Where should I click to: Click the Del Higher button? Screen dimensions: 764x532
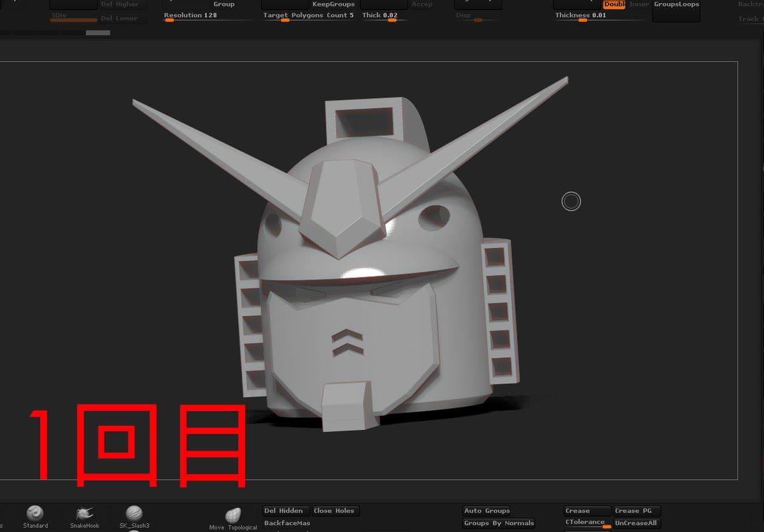pyautogui.click(x=123, y=4)
